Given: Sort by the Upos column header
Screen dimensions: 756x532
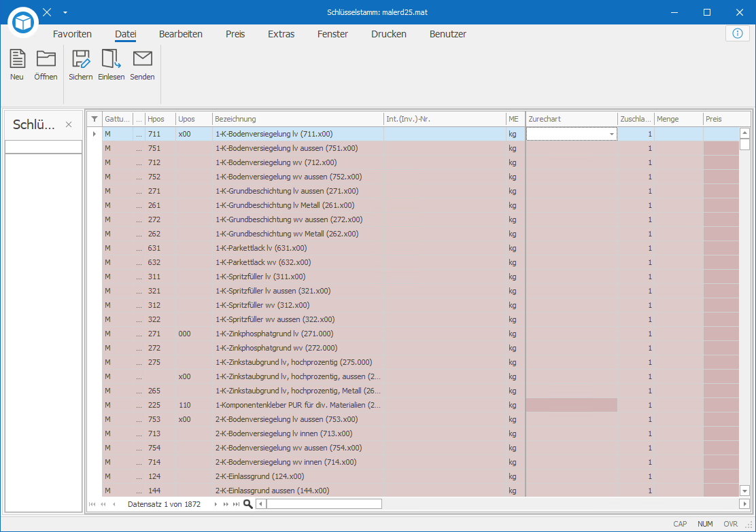Looking at the screenshot, I should point(194,119).
